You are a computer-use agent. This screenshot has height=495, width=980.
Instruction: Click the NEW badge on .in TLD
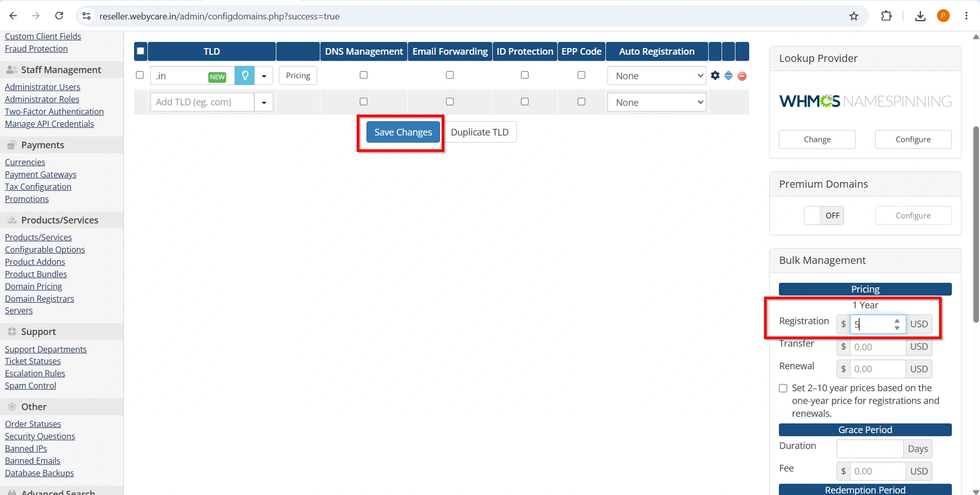[217, 77]
